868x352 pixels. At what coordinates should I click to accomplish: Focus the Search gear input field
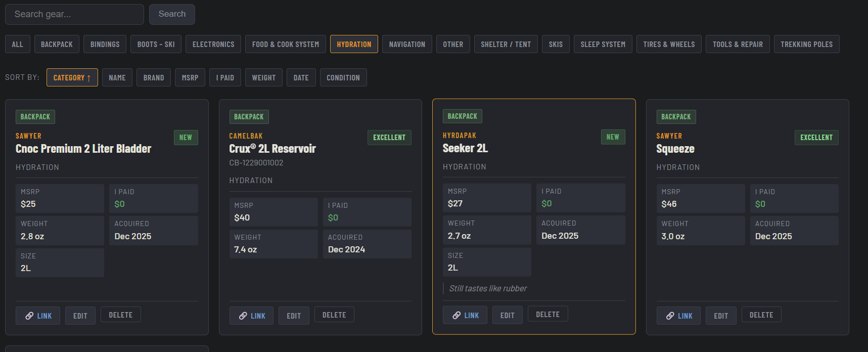coord(74,14)
